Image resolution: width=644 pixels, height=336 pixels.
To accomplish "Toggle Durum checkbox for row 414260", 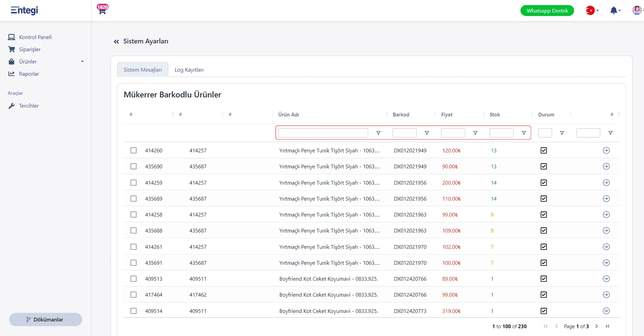I will click(x=544, y=150).
